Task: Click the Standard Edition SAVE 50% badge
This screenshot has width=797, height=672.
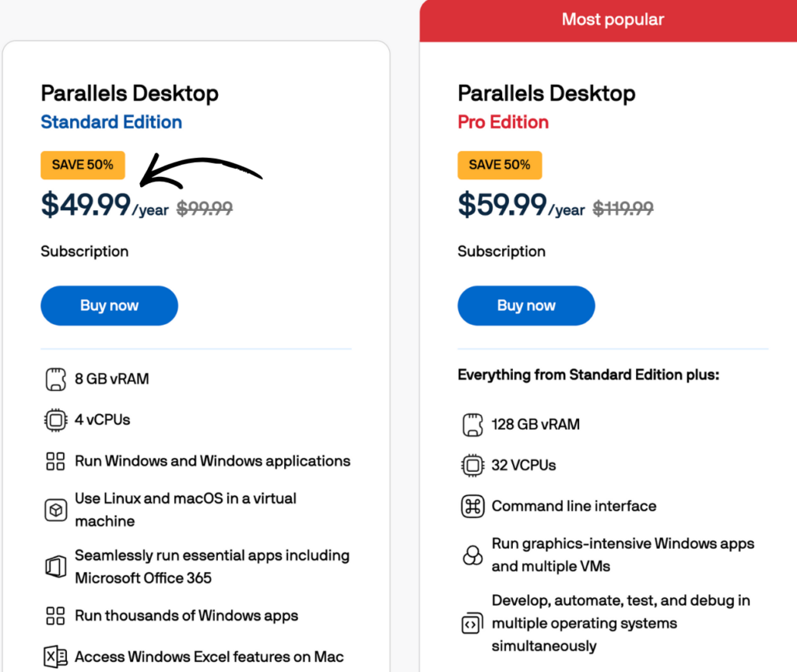Action: click(83, 165)
